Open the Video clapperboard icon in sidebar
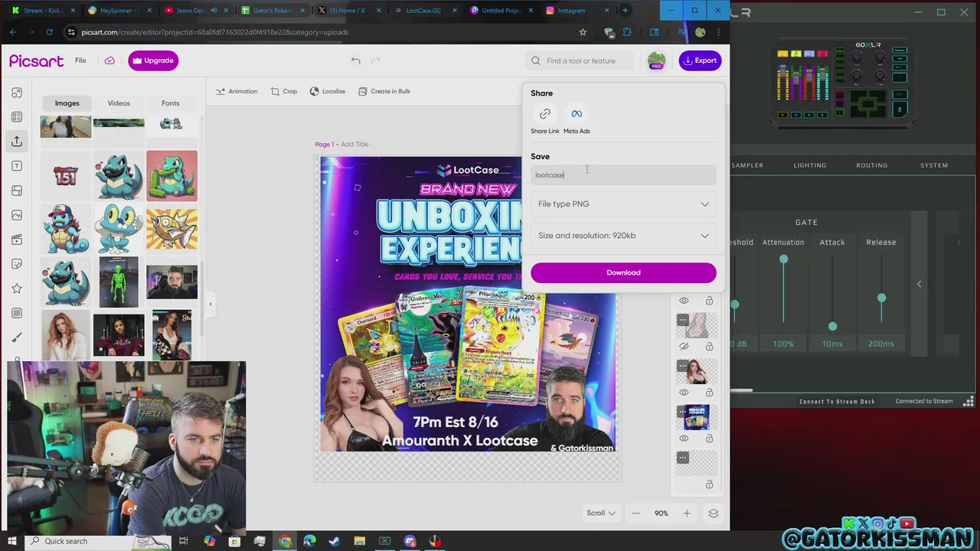This screenshot has width=980, height=551. click(x=17, y=240)
